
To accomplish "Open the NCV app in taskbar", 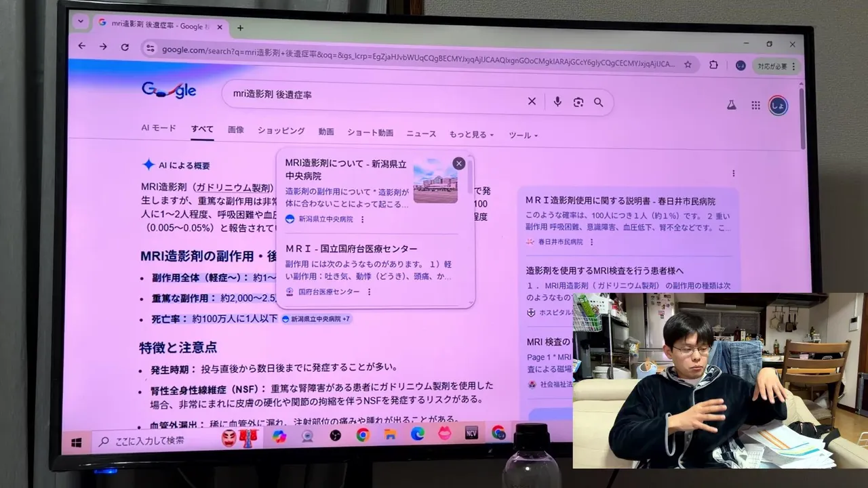I will [x=472, y=433].
